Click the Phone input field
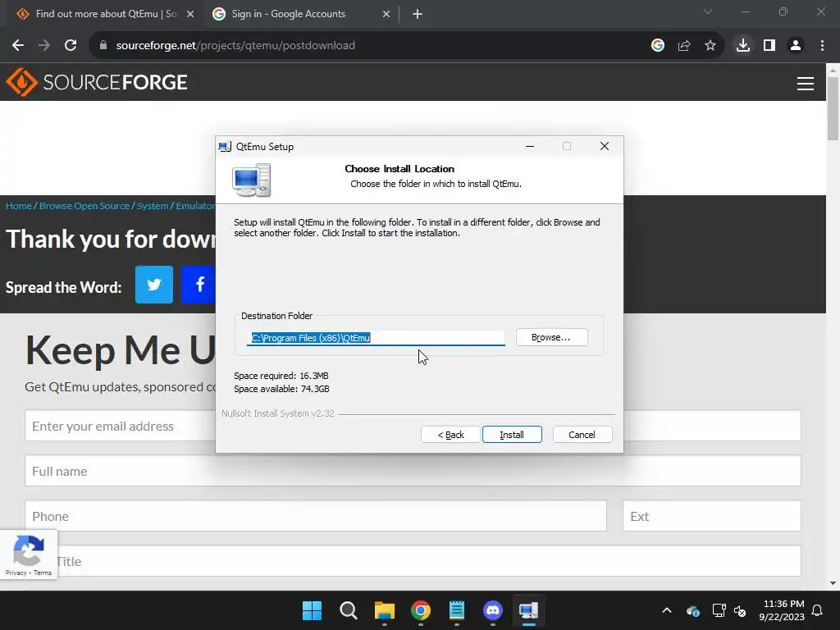The height and width of the screenshot is (630, 840). (x=316, y=516)
